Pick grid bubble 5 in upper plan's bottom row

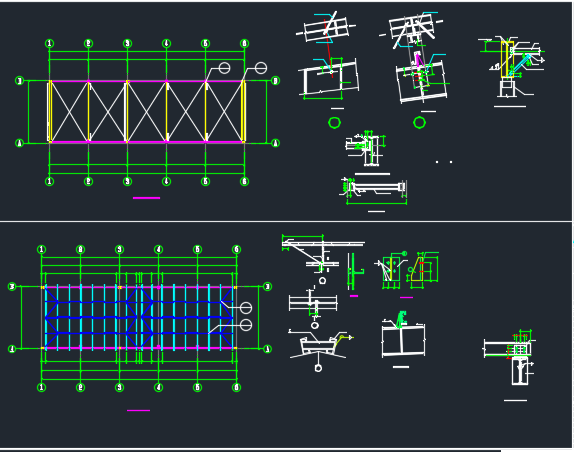click(205, 181)
